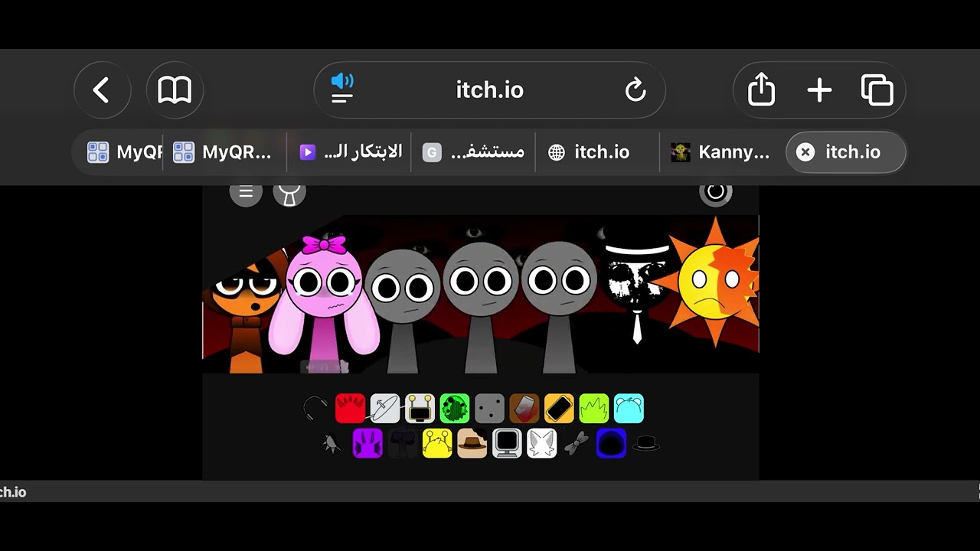Select the headphones sound icon
Image resolution: width=980 pixels, height=551 pixels.
coord(315,409)
